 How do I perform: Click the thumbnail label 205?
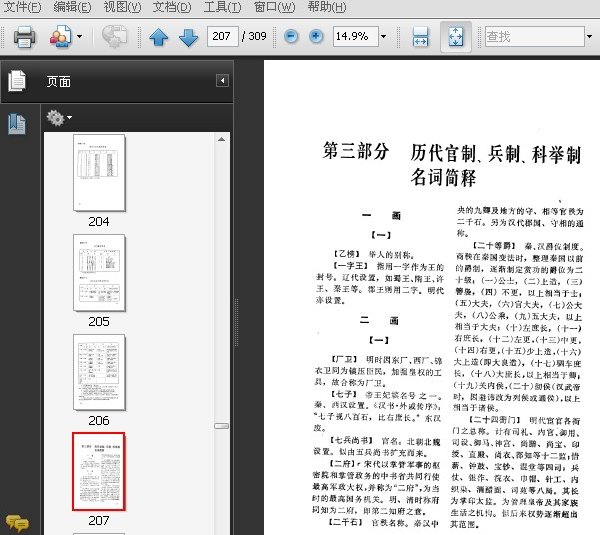(99, 321)
